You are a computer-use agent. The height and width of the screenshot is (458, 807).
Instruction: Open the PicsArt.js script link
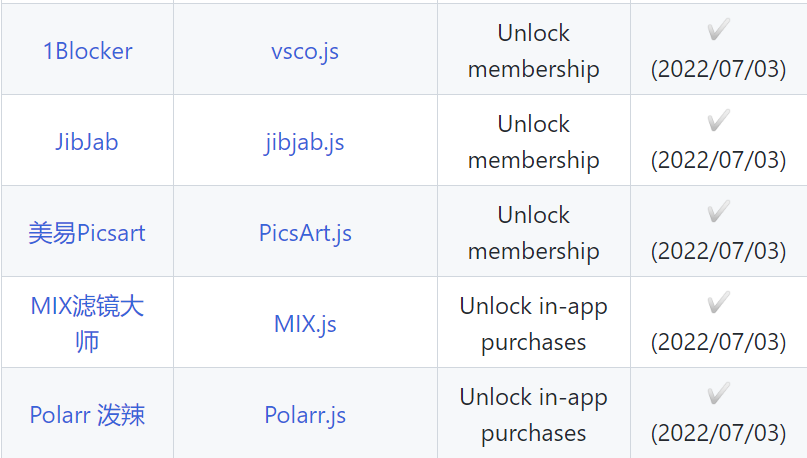point(305,233)
